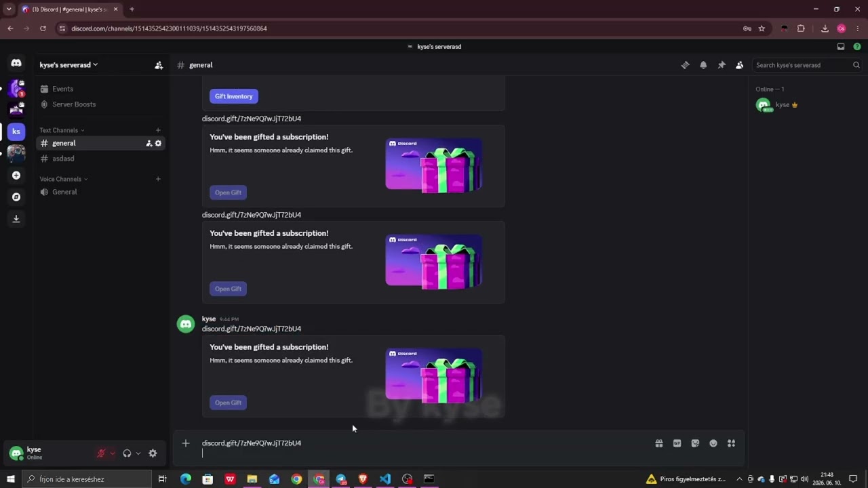The width and height of the screenshot is (868, 488).
Task: Select the general text channel
Action: 100,143
